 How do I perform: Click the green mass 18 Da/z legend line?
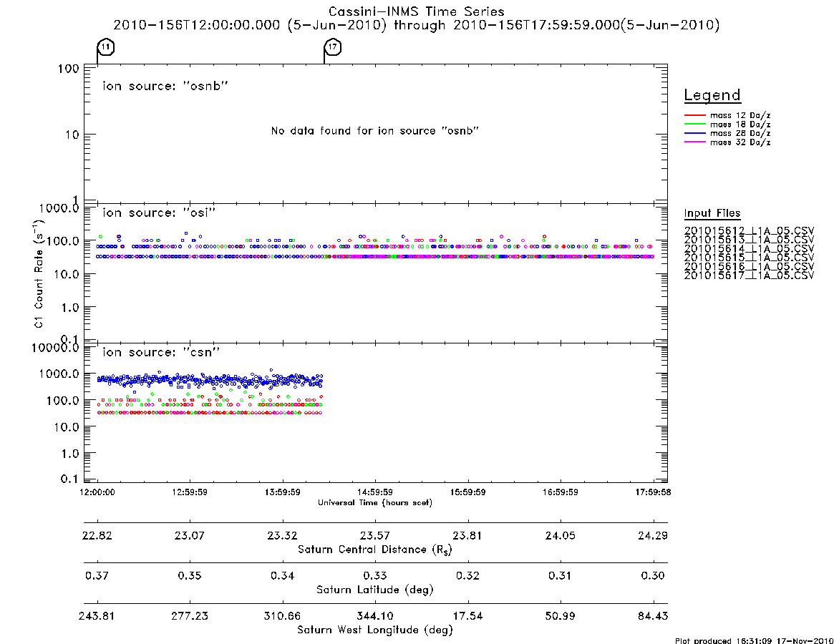click(694, 125)
